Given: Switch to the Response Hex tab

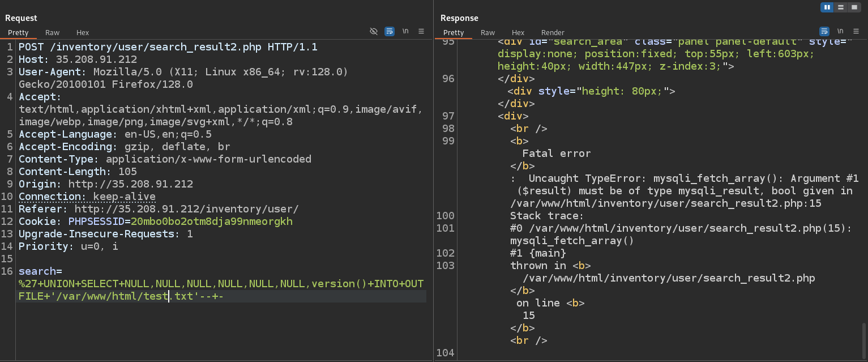Looking at the screenshot, I should coord(518,33).
